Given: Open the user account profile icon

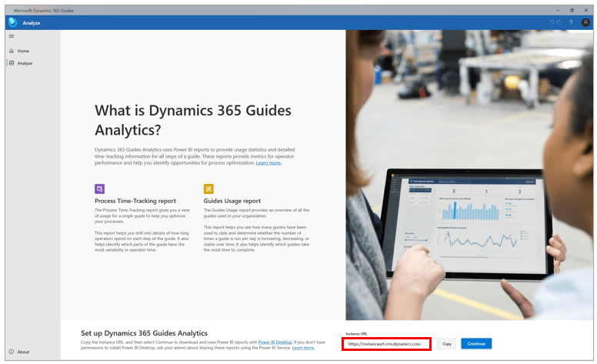Looking at the screenshot, I should pyautogui.click(x=585, y=22).
